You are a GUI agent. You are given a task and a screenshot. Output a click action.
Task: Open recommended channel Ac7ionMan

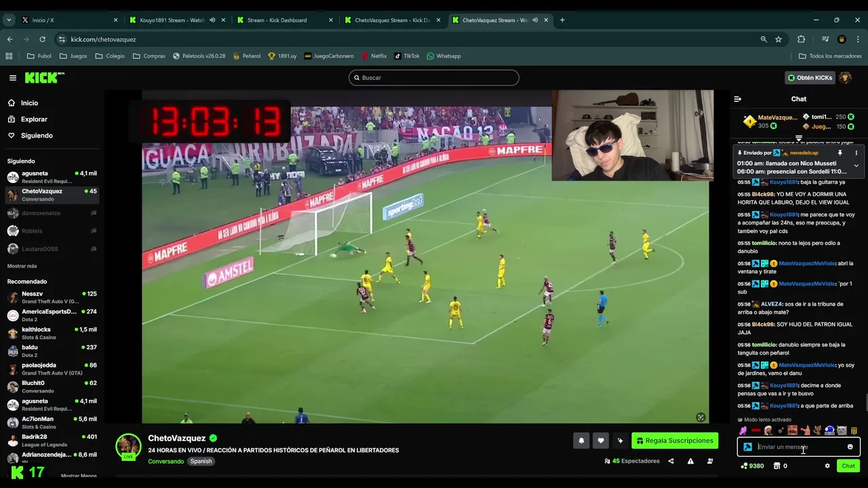click(52, 422)
